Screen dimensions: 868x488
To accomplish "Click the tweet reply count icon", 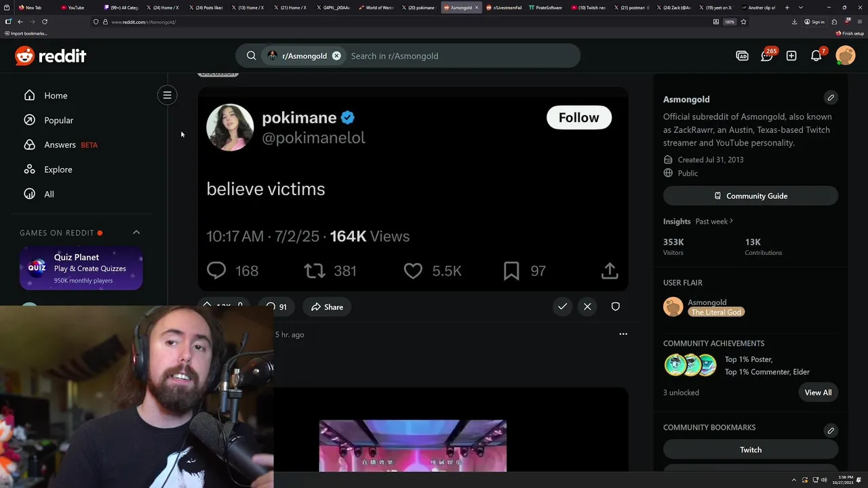I will click(x=216, y=270).
